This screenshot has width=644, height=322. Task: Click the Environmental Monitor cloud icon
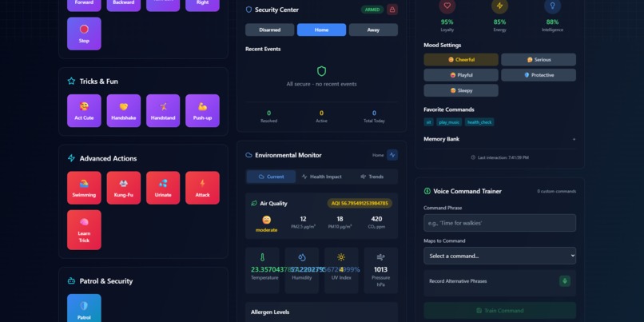click(x=248, y=155)
